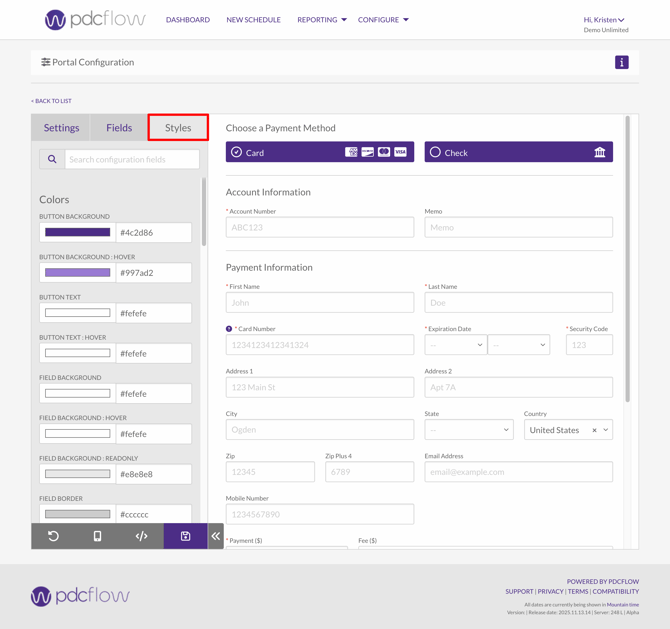Click the Mastercard icon
Screen dimensions: 670x629
tap(384, 152)
